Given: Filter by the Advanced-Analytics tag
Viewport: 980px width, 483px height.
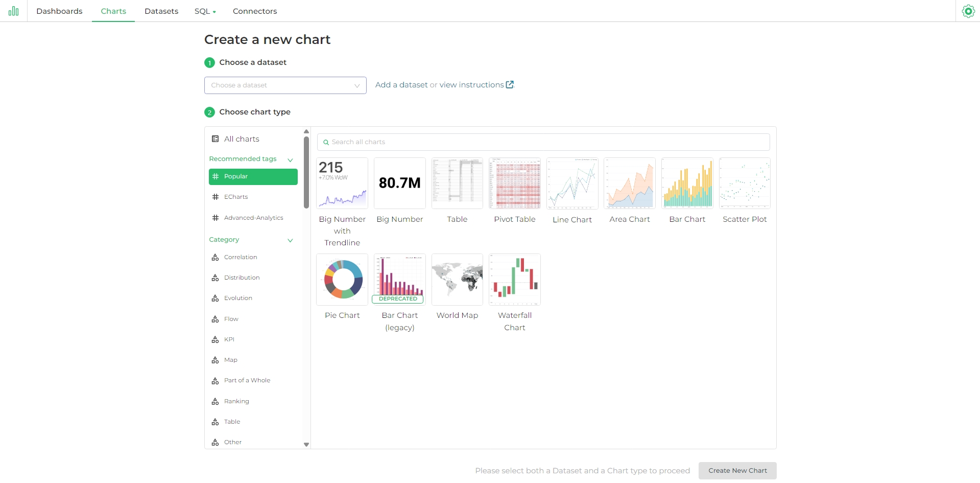Looking at the screenshot, I should [x=253, y=218].
